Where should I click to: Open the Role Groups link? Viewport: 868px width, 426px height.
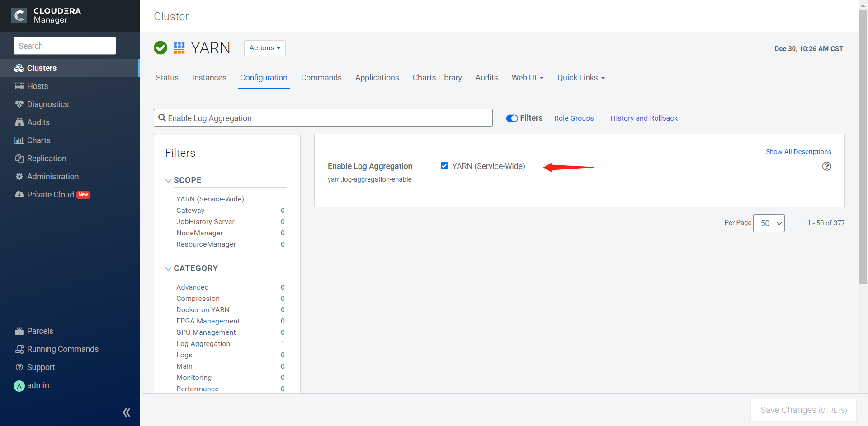point(574,118)
